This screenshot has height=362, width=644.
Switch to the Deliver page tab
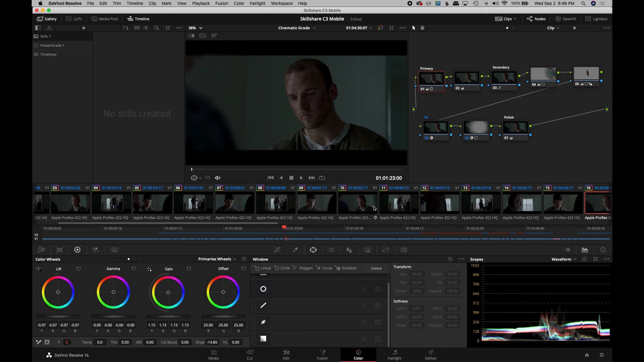[431, 355]
